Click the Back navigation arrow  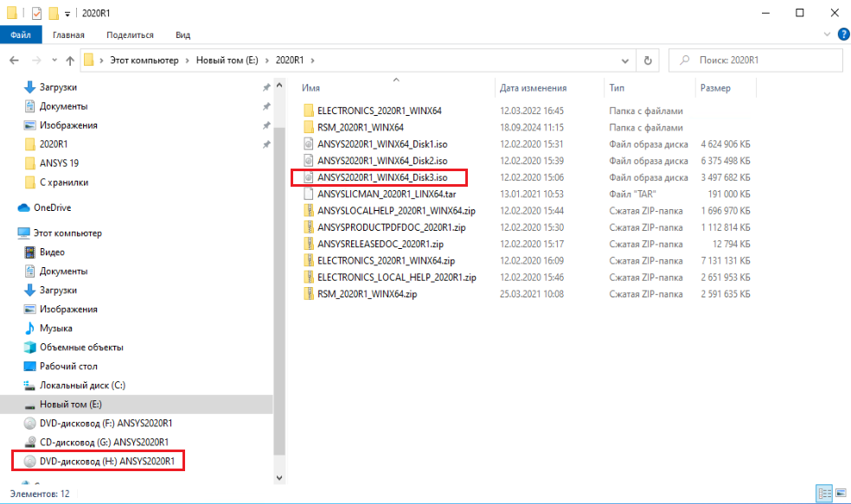click(14, 61)
